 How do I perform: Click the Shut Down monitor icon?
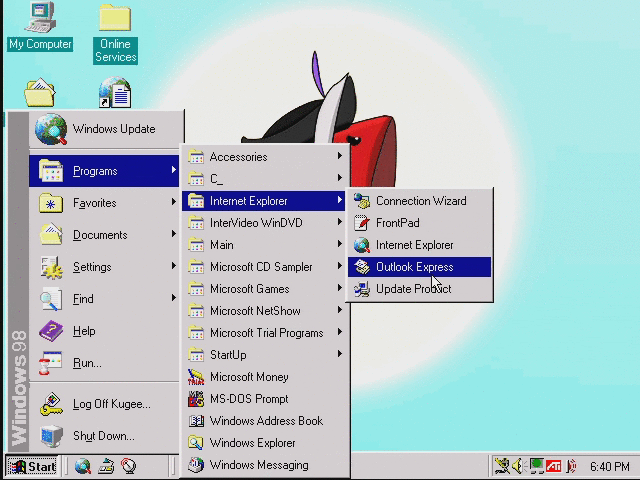click(x=51, y=436)
